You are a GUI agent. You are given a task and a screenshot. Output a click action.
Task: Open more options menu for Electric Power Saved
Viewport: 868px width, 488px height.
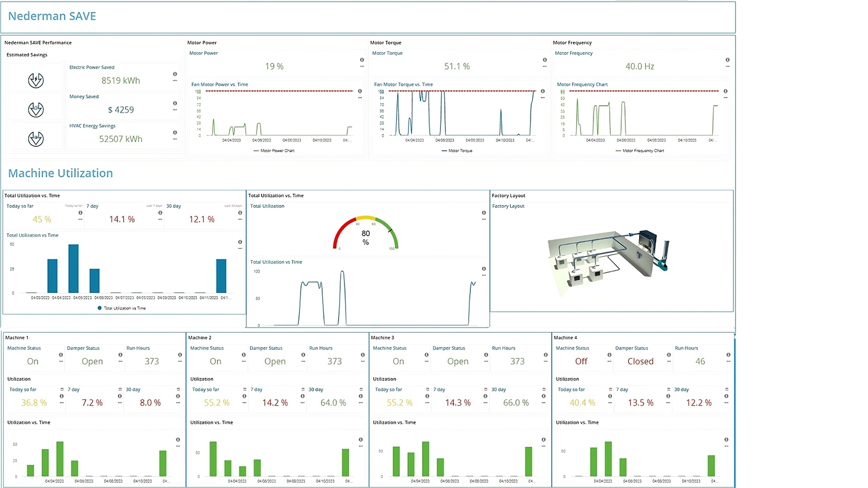tap(175, 81)
